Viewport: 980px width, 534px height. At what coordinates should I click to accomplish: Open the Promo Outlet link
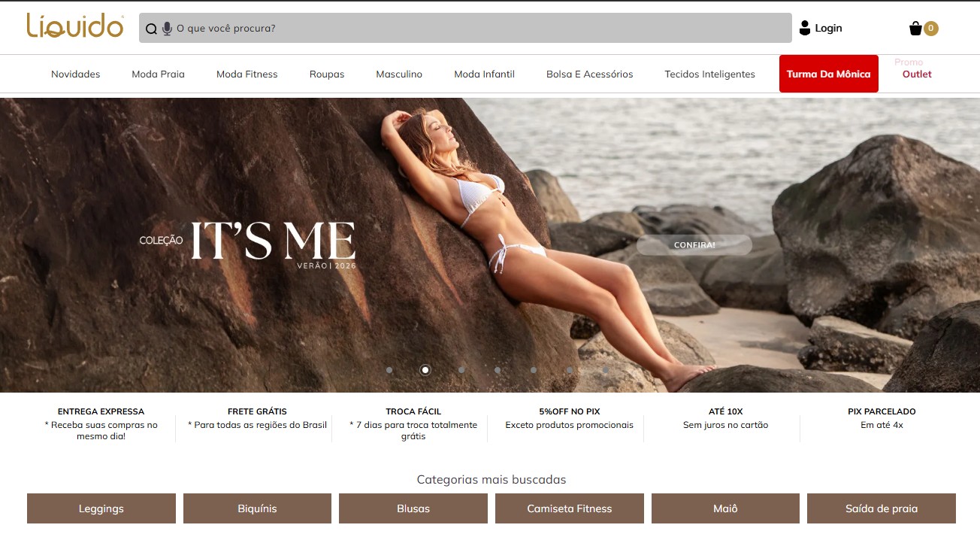pyautogui.click(x=916, y=74)
